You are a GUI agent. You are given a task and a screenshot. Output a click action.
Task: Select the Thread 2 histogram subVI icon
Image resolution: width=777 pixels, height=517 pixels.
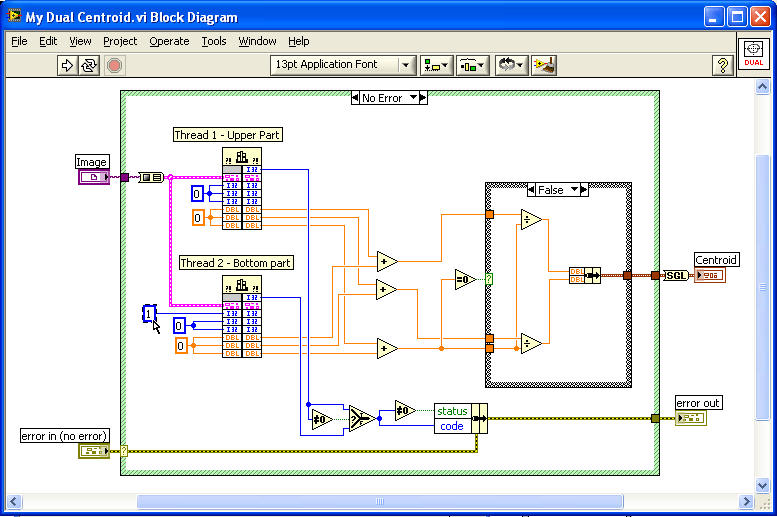[242, 285]
